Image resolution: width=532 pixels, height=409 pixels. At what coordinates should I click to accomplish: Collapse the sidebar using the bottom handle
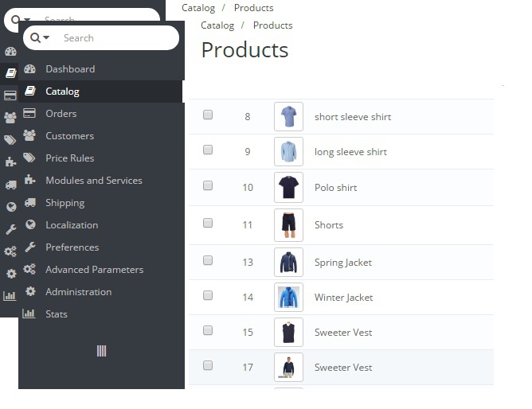click(101, 351)
